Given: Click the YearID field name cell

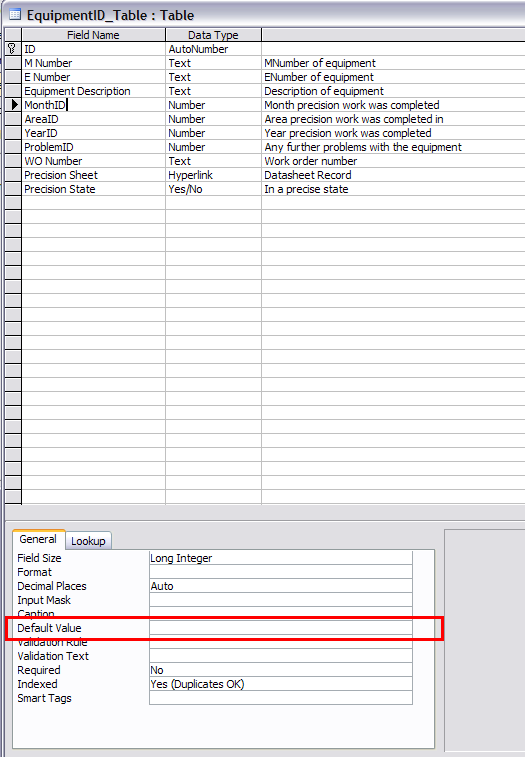Looking at the screenshot, I should [93, 133].
